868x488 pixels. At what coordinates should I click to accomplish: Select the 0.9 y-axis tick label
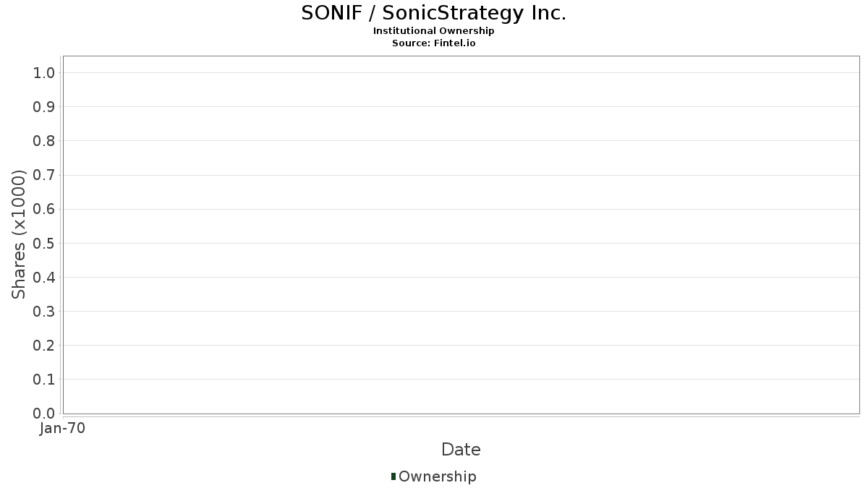coord(44,107)
